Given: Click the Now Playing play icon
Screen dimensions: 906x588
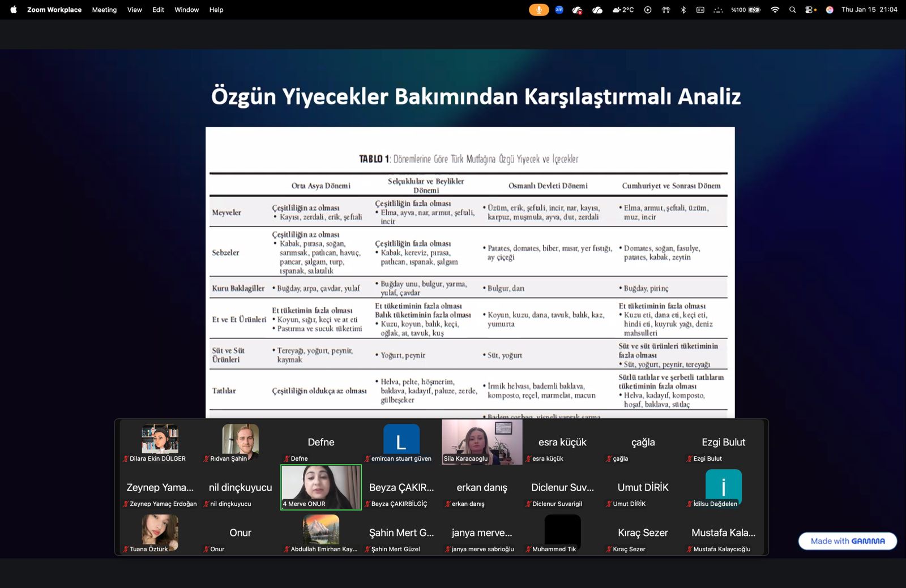Looking at the screenshot, I should coord(647,10).
